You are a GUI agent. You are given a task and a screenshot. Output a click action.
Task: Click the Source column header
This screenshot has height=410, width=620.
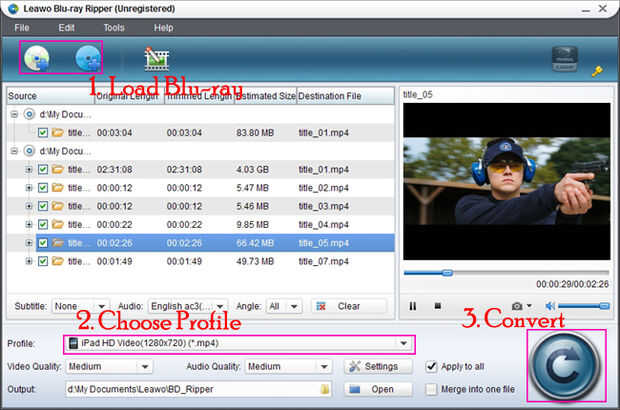point(51,96)
